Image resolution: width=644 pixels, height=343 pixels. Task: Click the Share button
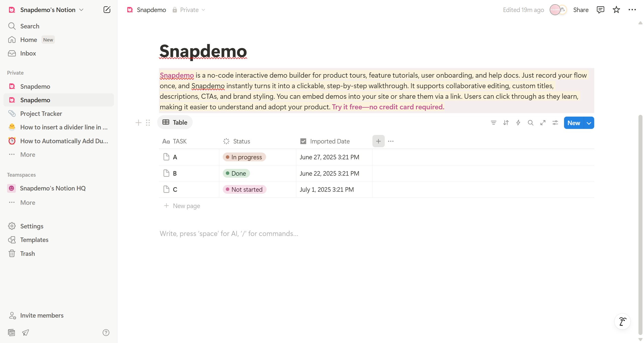(x=581, y=10)
